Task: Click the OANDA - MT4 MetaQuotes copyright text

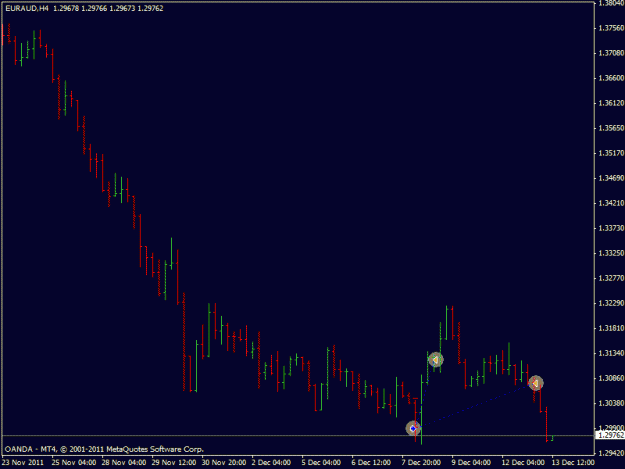Action: coord(104,449)
